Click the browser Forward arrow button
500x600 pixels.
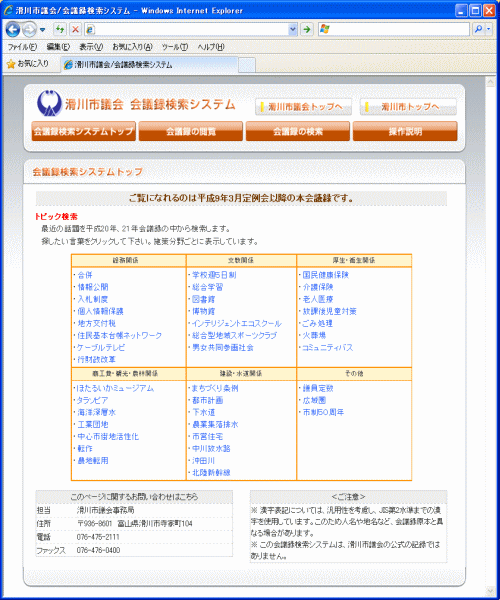[29, 29]
